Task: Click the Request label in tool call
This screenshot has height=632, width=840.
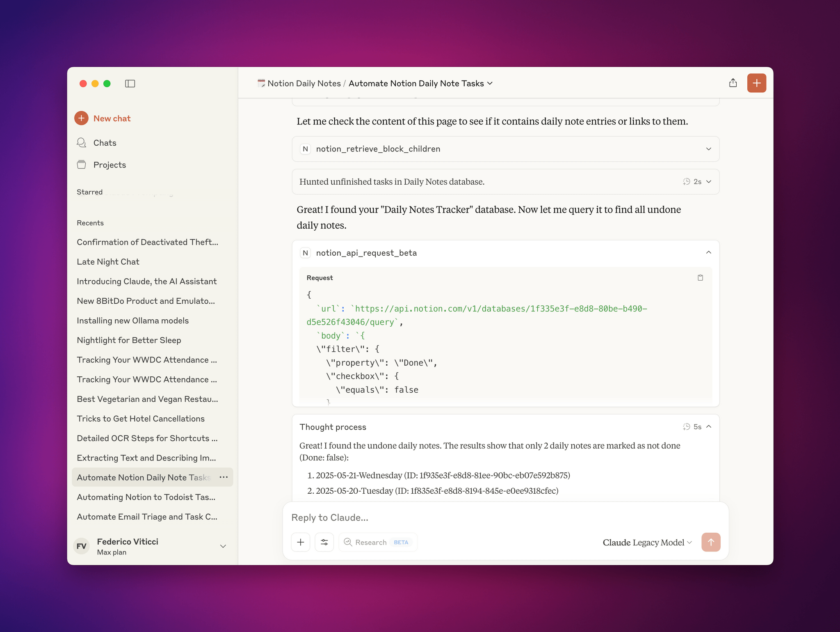Action: coord(320,278)
